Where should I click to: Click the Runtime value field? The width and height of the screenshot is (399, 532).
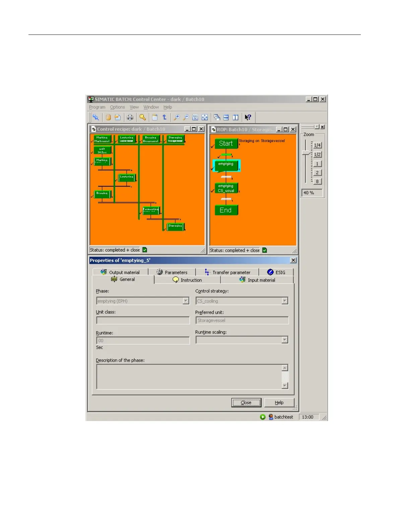pos(143,340)
